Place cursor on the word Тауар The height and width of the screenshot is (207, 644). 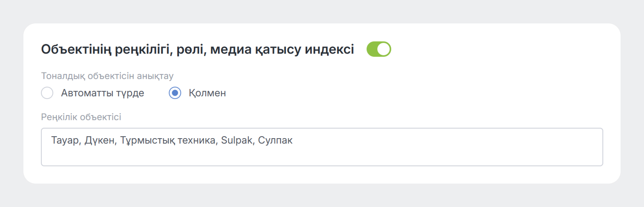[x=65, y=140]
